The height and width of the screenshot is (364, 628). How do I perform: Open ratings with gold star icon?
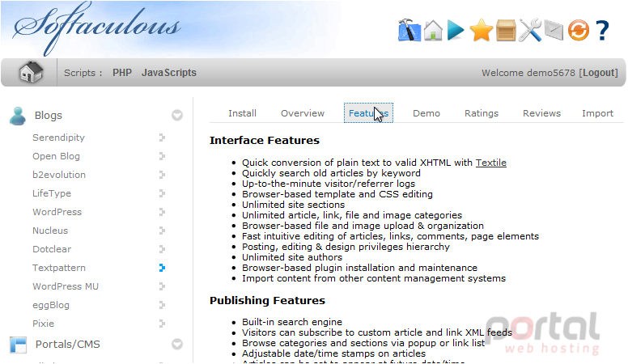pyautogui.click(x=481, y=31)
